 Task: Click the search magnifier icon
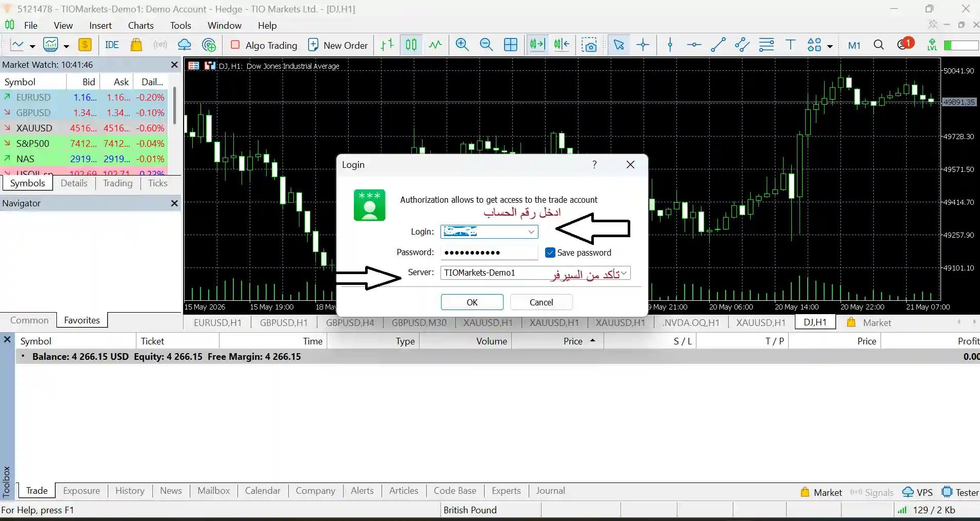(878, 45)
